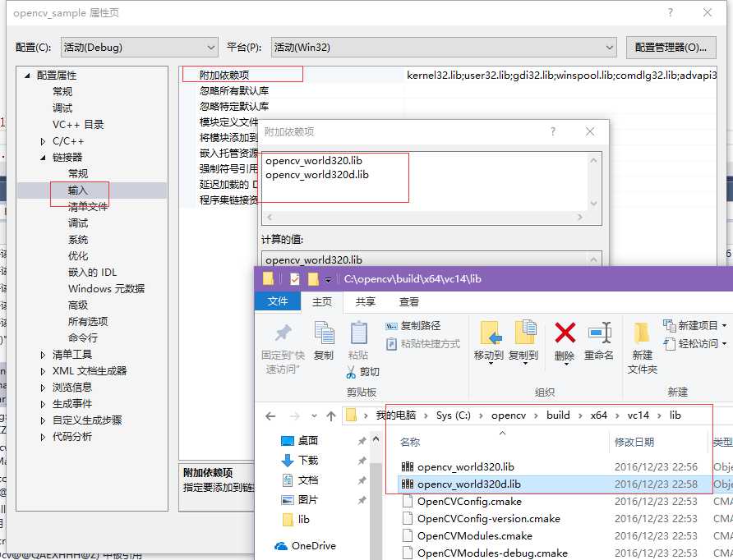
Task: Expand the 浏览信息 tree node
Action: 43,388
